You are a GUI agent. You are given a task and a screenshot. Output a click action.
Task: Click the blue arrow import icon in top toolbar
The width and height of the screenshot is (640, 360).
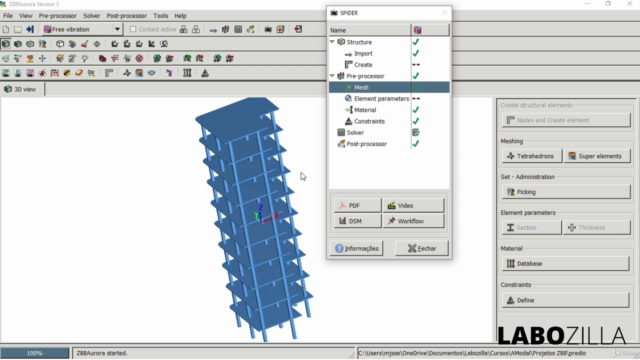[x=213, y=30]
